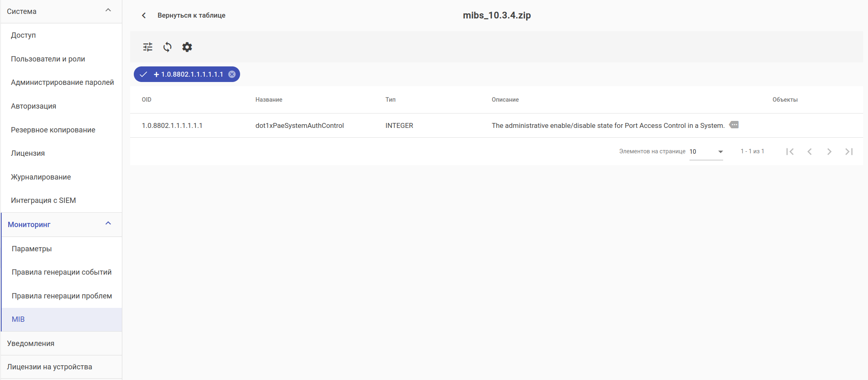The image size is (868, 380).
Task: Go to Администрирование паролей
Action: (x=62, y=82)
